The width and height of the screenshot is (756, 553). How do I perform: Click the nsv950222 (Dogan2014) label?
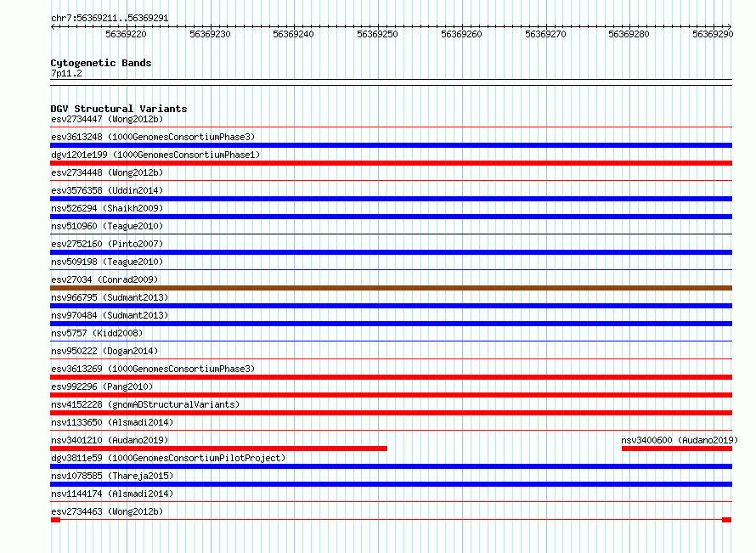tap(104, 351)
